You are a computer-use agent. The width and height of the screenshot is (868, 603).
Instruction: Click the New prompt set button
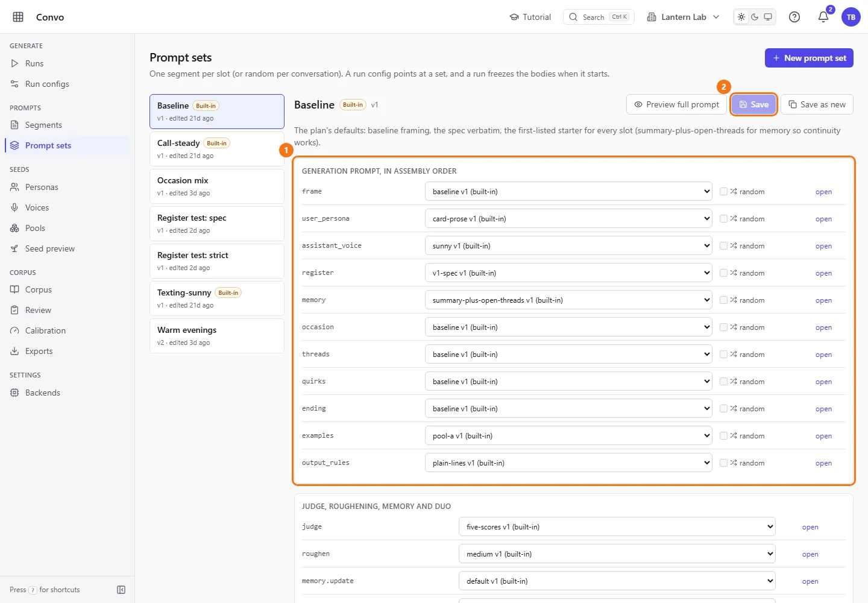click(809, 58)
